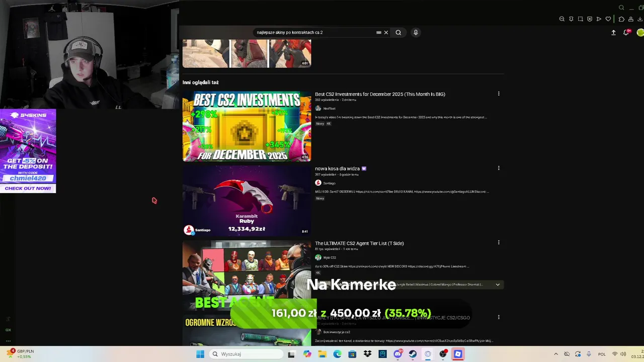This screenshot has height=362, width=644.
Task: Open the GBP/PLN widget on taskbar
Action: coord(21,354)
